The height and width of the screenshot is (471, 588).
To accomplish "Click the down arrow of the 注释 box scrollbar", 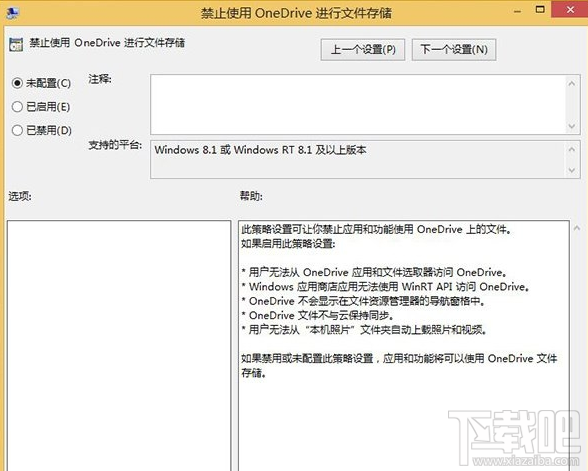I will click(x=572, y=126).
